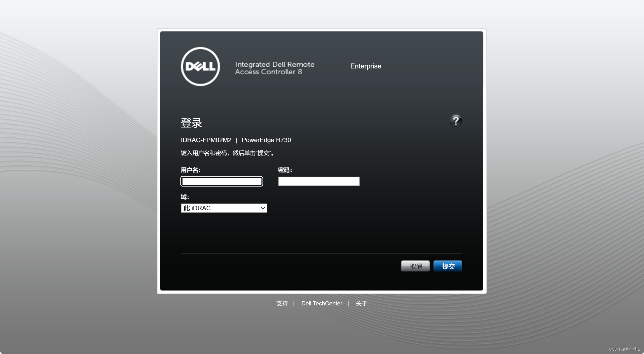The width and height of the screenshot is (644, 354).
Task: Click the circular Dell emblem inside the header
Action: tap(200, 66)
